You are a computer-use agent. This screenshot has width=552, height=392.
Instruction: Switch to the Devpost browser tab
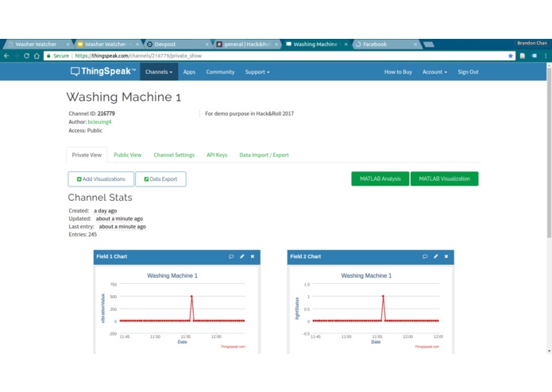tap(176, 44)
